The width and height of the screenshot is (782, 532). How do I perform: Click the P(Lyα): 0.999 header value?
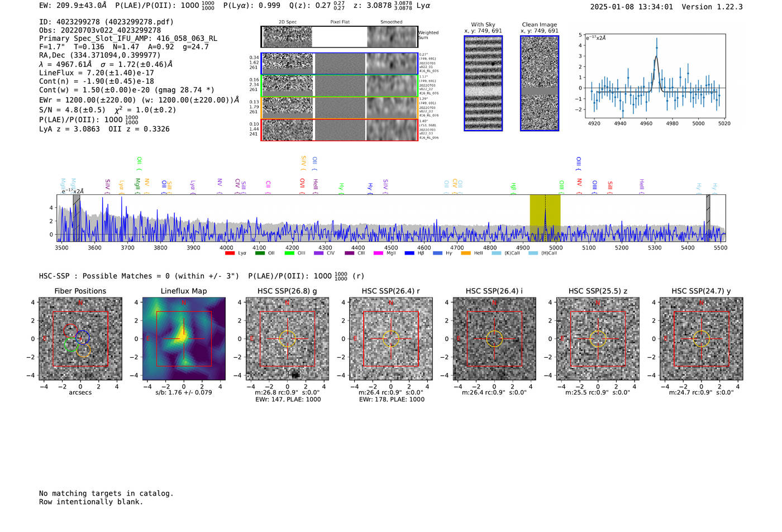252,6
